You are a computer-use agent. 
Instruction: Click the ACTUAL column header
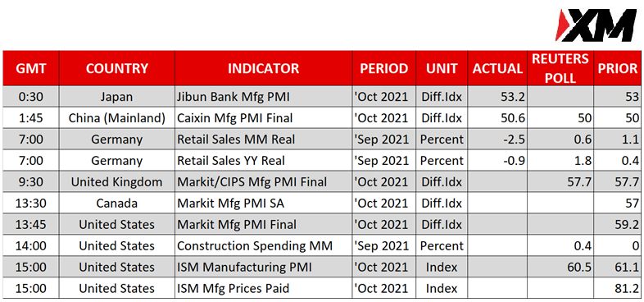497,68
